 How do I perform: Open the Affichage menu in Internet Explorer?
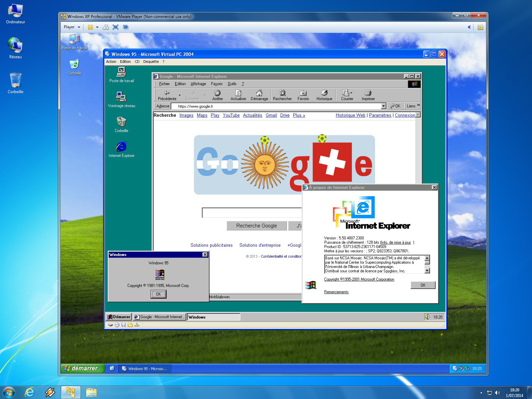[x=198, y=84]
